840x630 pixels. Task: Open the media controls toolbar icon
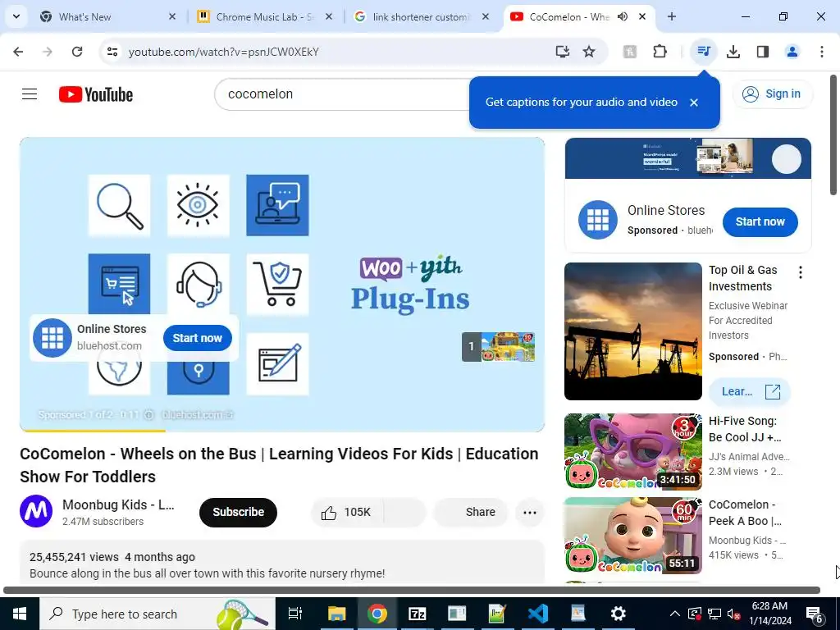point(703,52)
